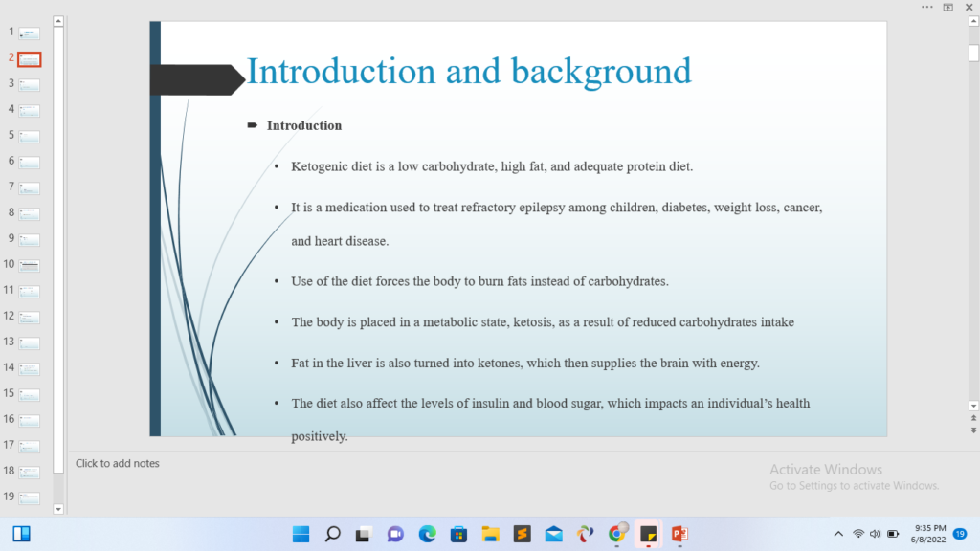Open PowerPoint from the taskbar
Viewport: 980px width, 551px height.
point(679,534)
